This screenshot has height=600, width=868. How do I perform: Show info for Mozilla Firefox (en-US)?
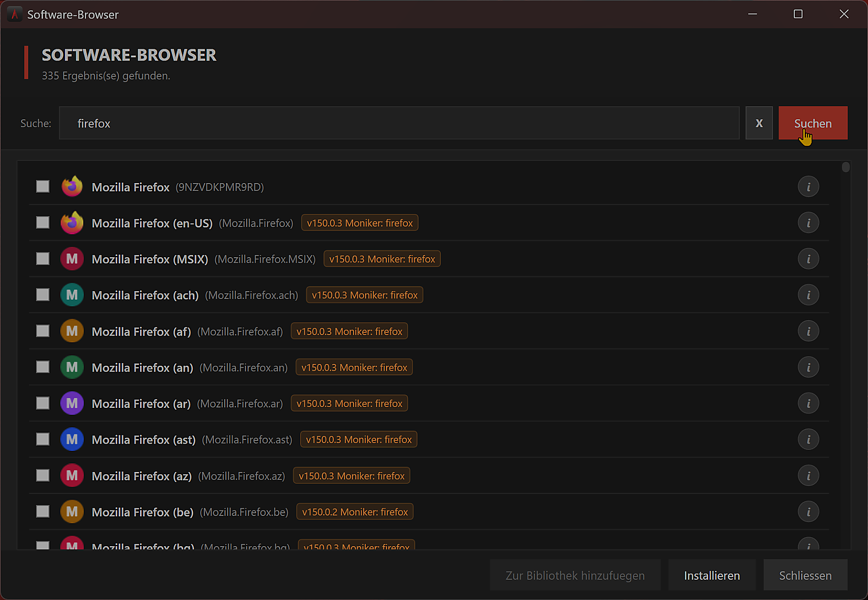coord(808,223)
